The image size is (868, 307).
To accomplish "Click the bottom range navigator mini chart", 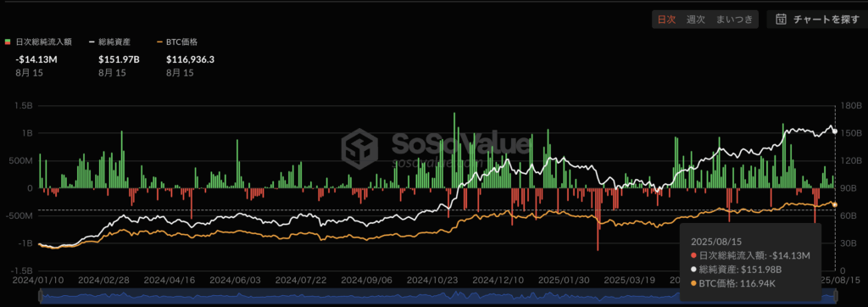I will [x=437, y=297].
